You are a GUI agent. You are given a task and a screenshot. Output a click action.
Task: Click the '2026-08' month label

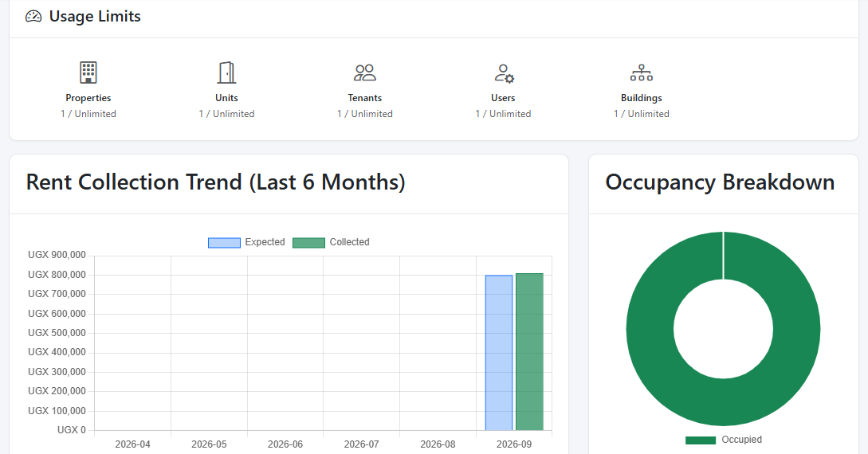click(438, 444)
